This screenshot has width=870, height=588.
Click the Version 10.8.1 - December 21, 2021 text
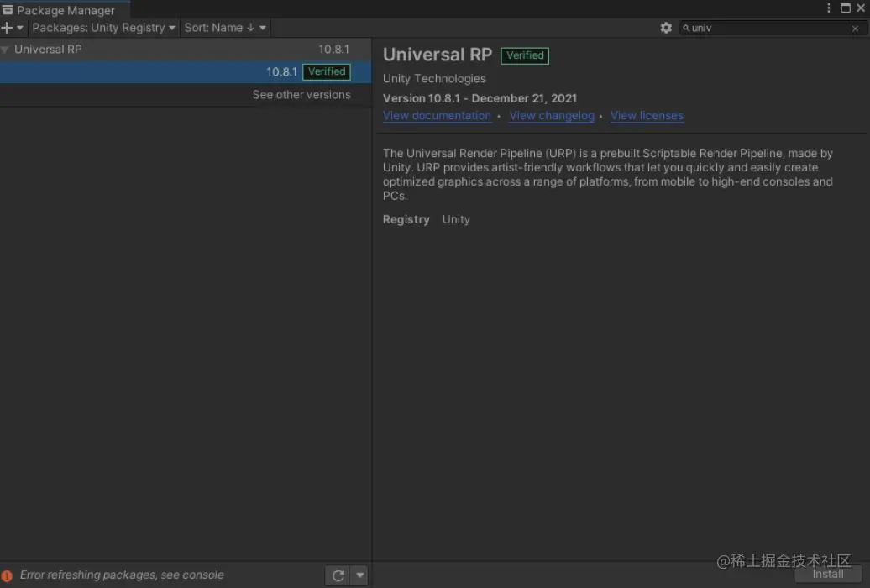coord(480,98)
